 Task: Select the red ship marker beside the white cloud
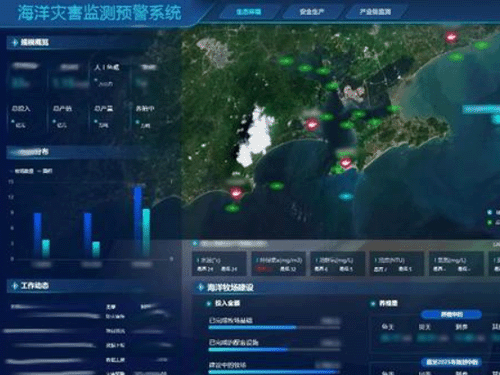tap(312, 125)
